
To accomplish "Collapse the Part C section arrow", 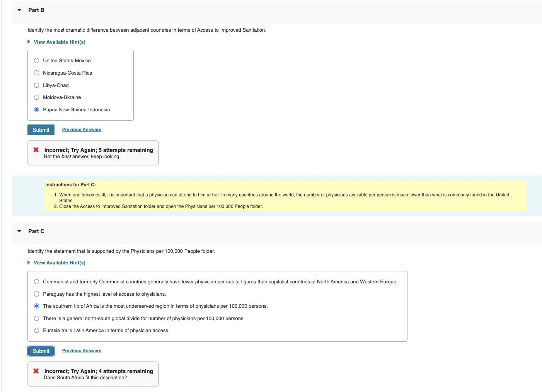I will 19,231.
